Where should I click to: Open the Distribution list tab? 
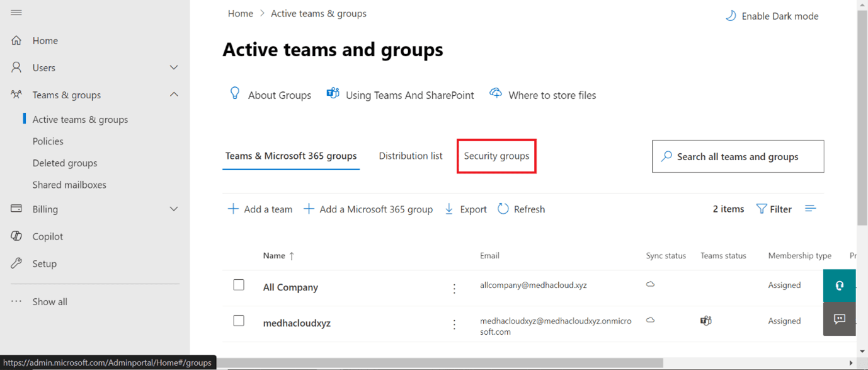pos(410,156)
